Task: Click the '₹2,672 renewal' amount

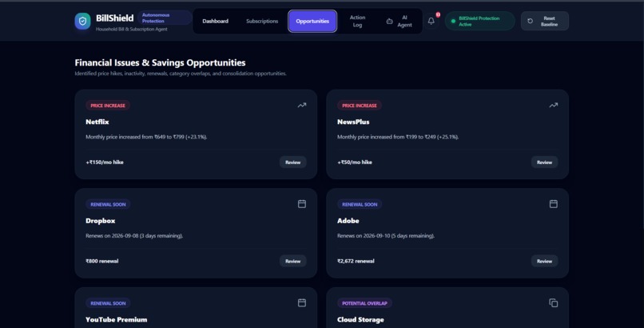Action: [x=356, y=261]
